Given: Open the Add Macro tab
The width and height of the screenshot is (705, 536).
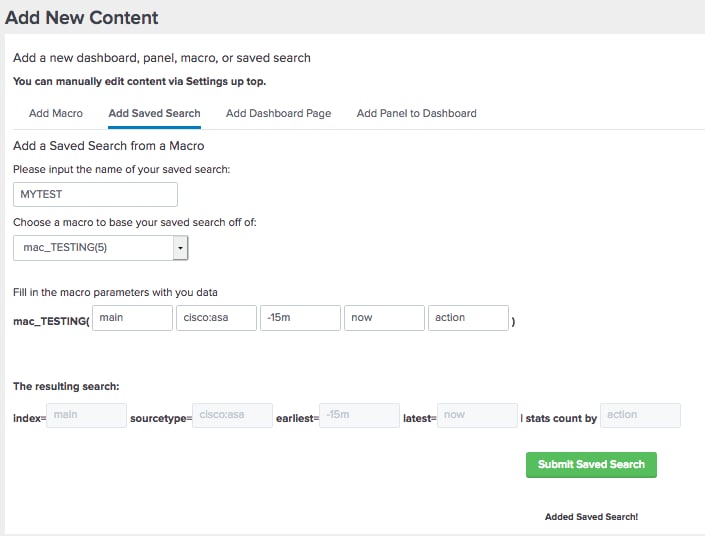Looking at the screenshot, I should point(56,113).
